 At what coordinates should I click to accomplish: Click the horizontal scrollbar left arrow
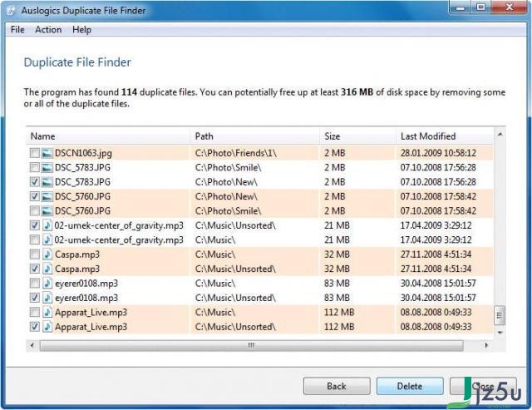(32, 345)
